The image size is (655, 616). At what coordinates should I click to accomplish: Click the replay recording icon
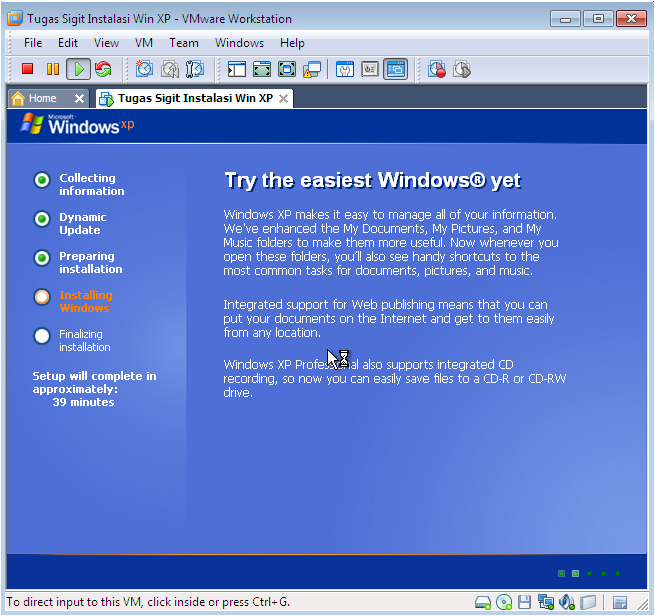[x=462, y=69]
